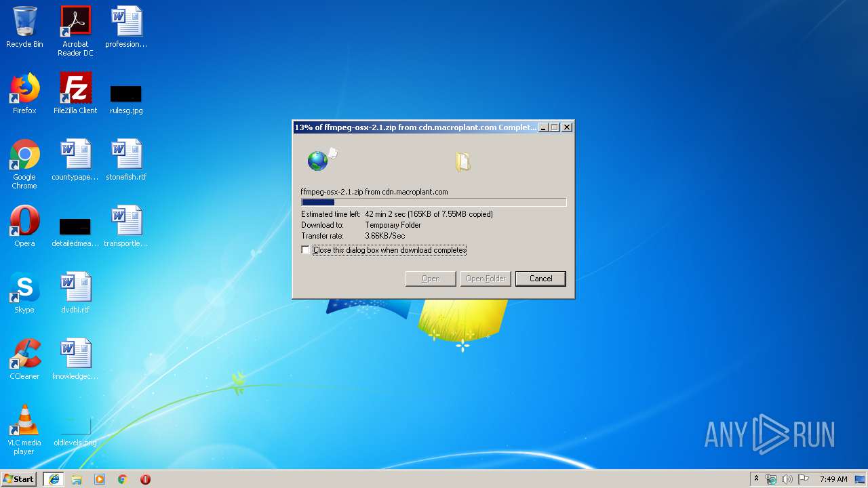The width and height of the screenshot is (868, 488).
Task: Launch Acrobat Reader DC shortcut
Action: point(75,31)
